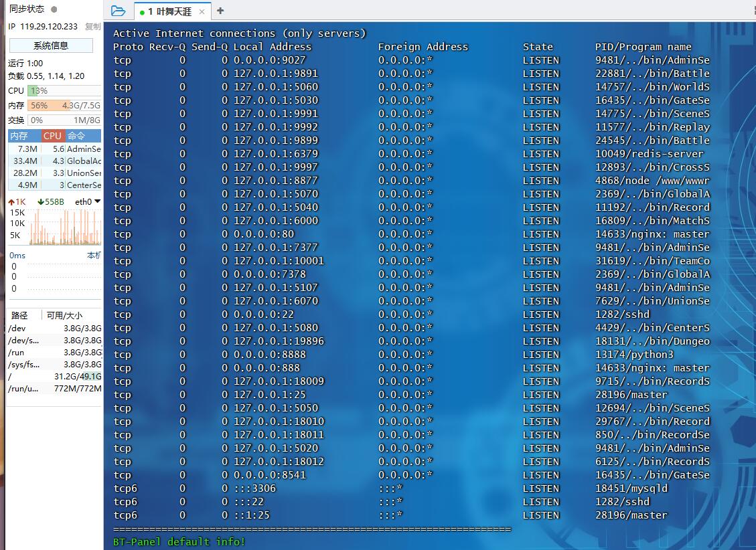The image size is (756, 550).
Task: Click the Foreign Address header
Action: 423,47
